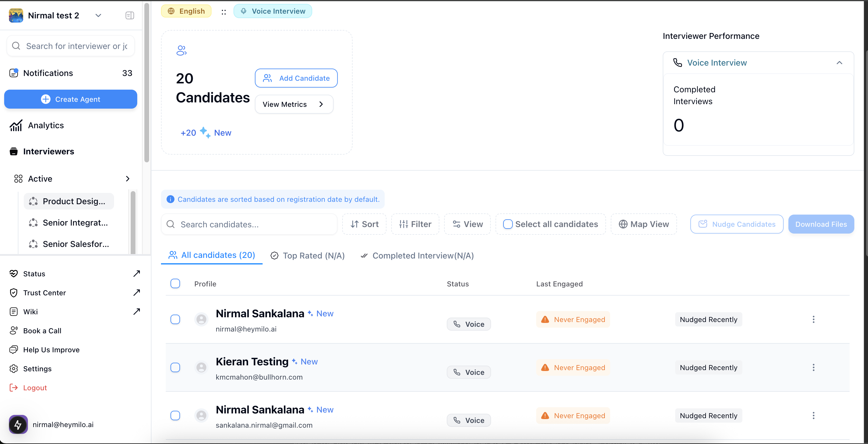The image size is (868, 444).
Task: Click the Add Candidate button
Action: click(x=296, y=78)
